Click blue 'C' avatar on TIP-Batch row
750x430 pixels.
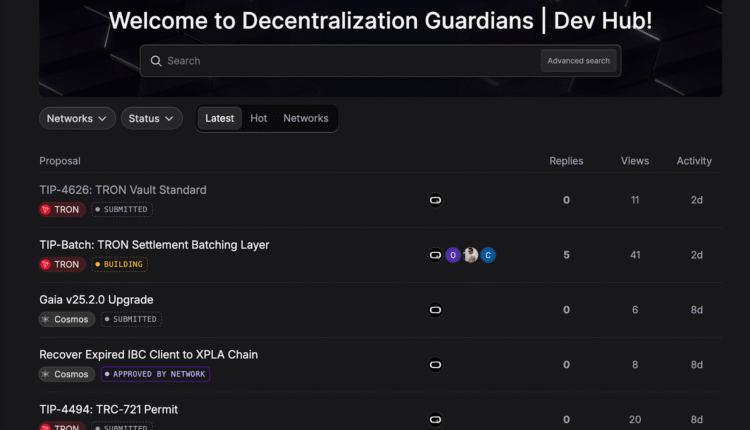(x=488, y=255)
